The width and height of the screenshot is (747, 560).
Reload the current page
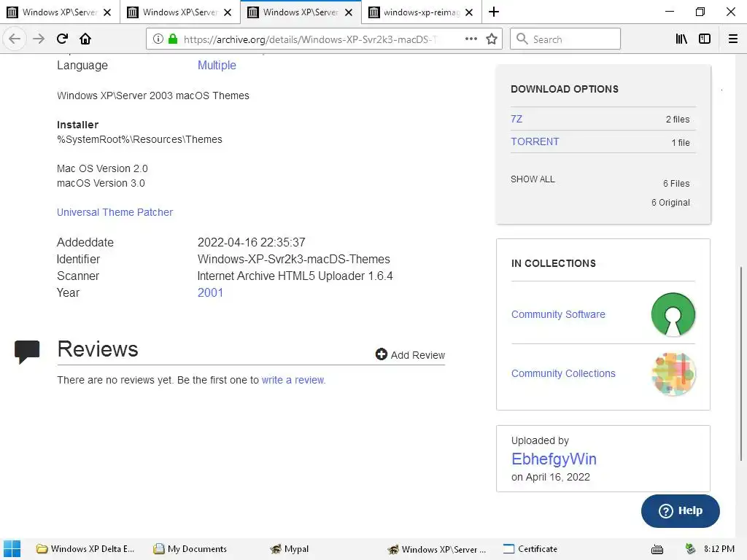coord(62,39)
